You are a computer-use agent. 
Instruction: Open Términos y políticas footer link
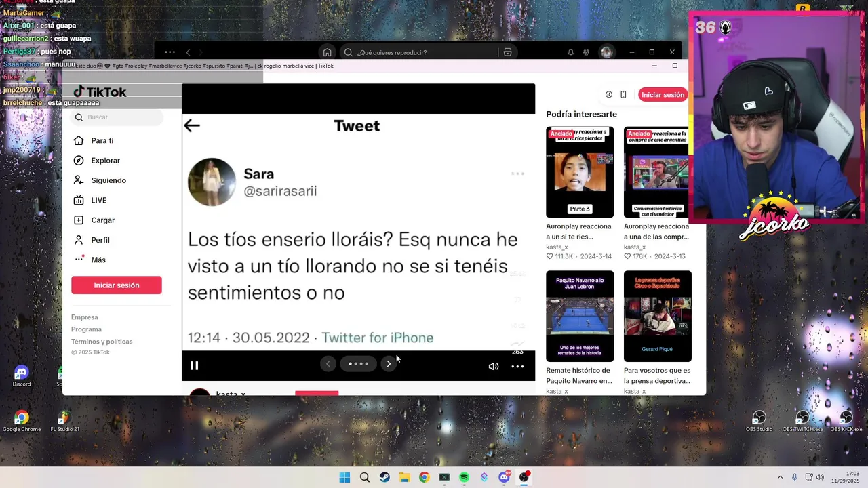click(x=102, y=342)
